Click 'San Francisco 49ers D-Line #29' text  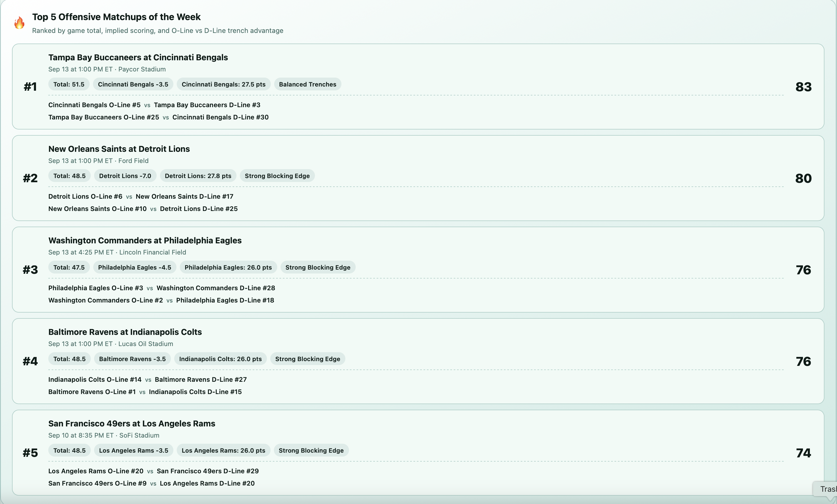[x=207, y=471]
